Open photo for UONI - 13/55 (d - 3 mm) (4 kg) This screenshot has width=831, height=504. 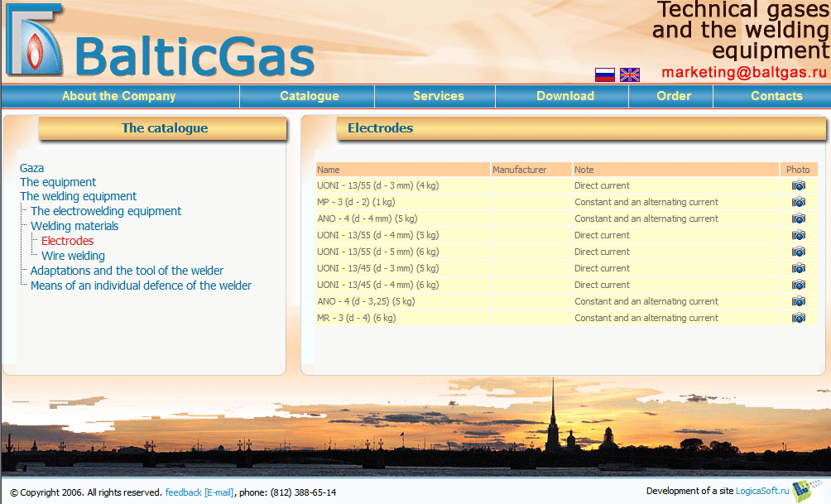[798, 185]
